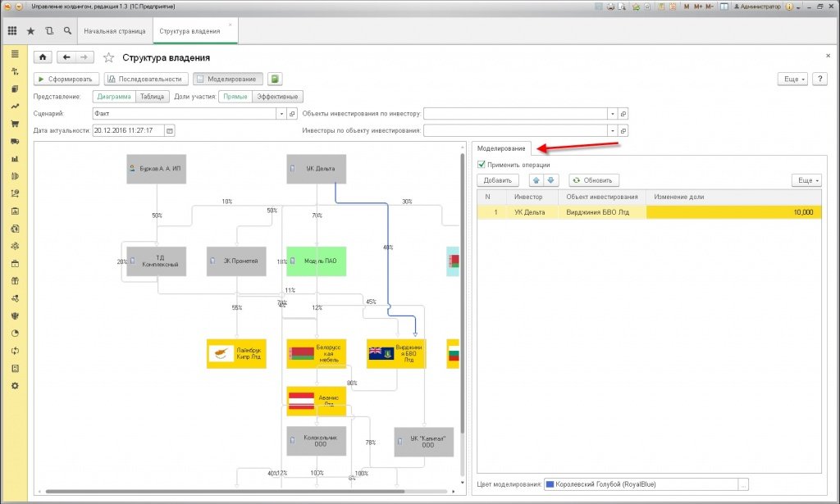Open the settings gear in sidebar
The height and width of the screenshot is (504, 840).
pyautogui.click(x=15, y=386)
